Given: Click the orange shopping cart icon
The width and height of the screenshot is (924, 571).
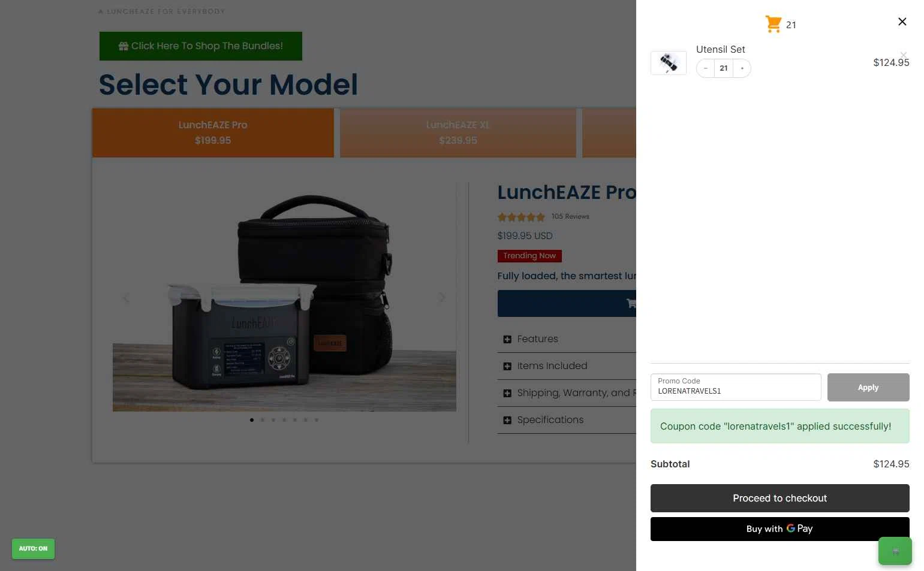Looking at the screenshot, I should (x=773, y=24).
